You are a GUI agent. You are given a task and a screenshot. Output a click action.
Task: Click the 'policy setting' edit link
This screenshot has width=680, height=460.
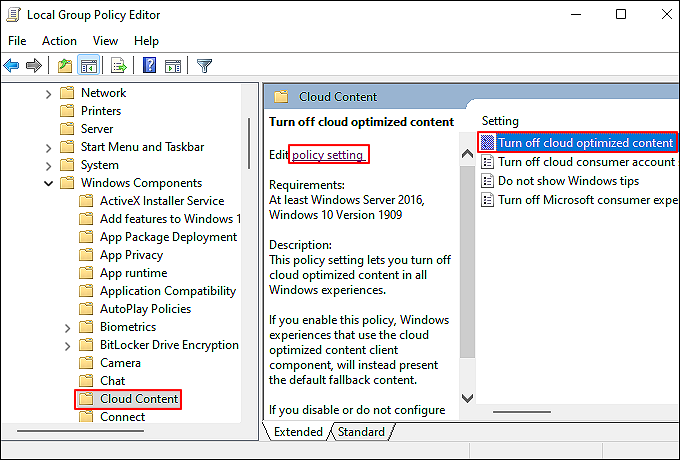328,155
